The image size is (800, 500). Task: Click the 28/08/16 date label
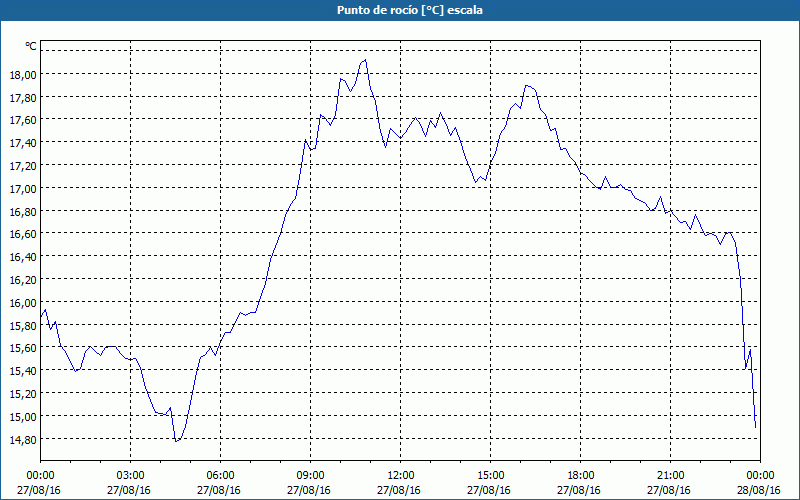point(759,491)
